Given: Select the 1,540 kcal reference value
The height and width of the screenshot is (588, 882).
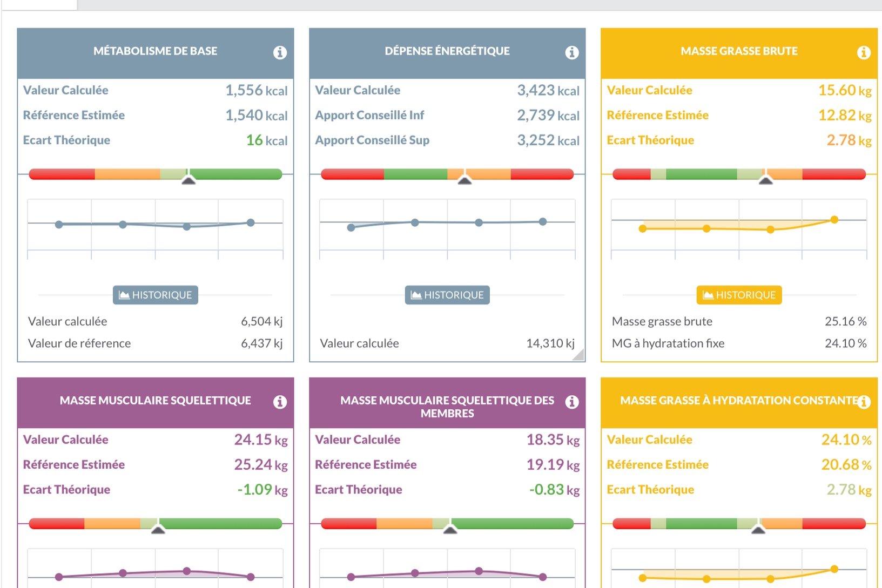Looking at the screenshot, I should (256, 115).
